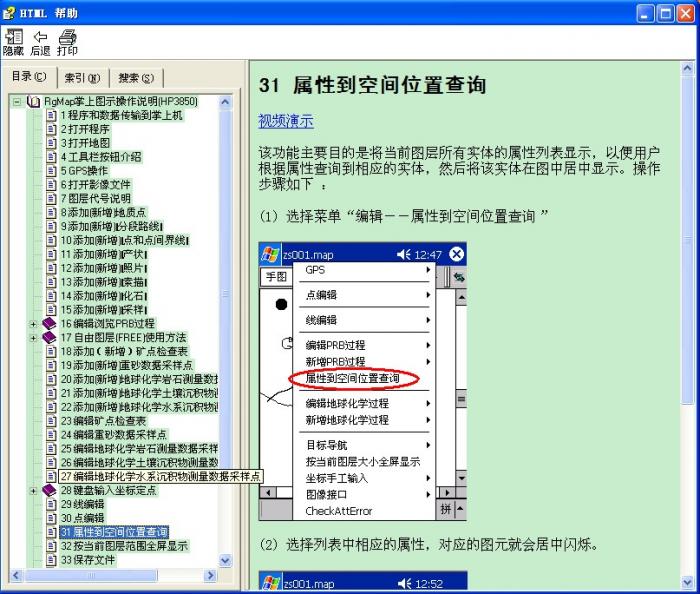Viewport: 700px width, 594px height.
Task: Select topic 23 编辑矿点检查表
Action: pyautogui.click(x=102, y=421)
